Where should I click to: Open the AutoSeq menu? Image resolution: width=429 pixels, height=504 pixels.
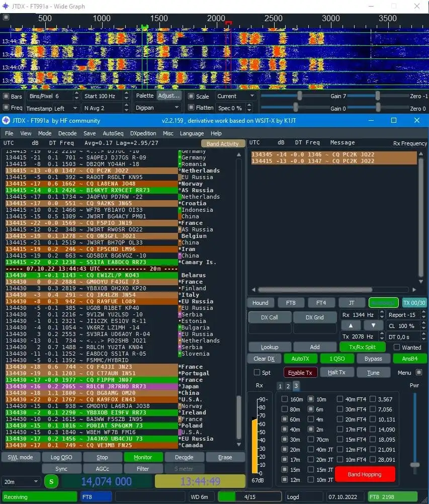click(113, 133)
